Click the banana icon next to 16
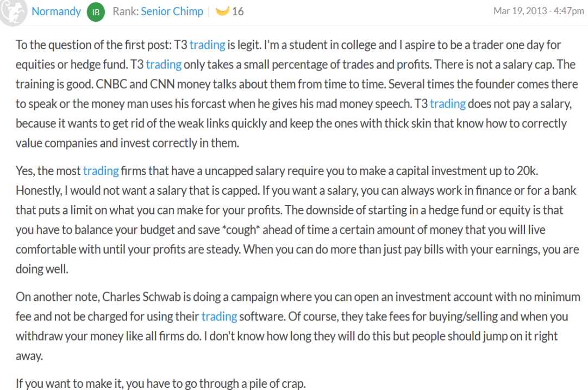The image size is (588, 390). pos(222,11)
